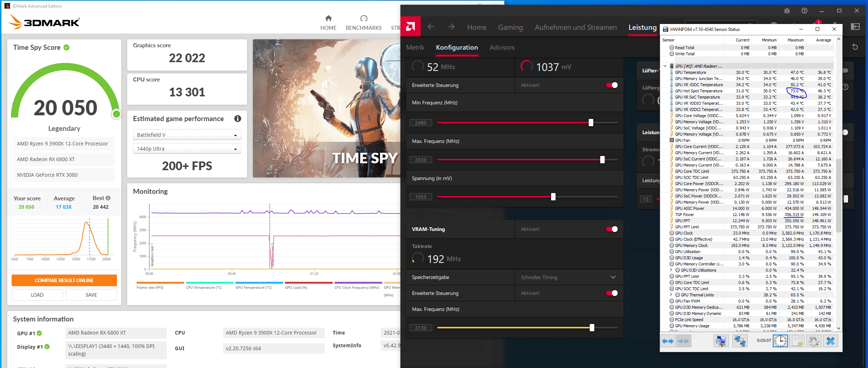
Task: Select the Konfiguration sub-tab
Action: (x=457, y=47)
